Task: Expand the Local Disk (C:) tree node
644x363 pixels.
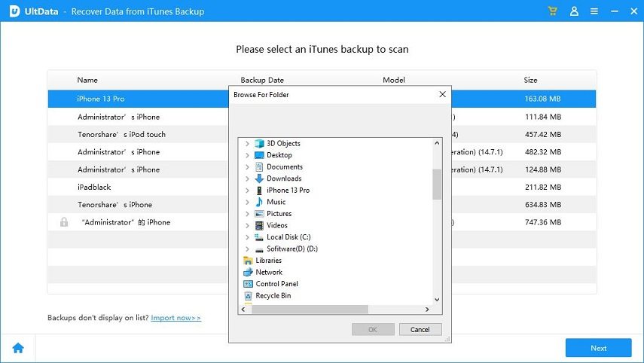Action: (x=247, y=237)
